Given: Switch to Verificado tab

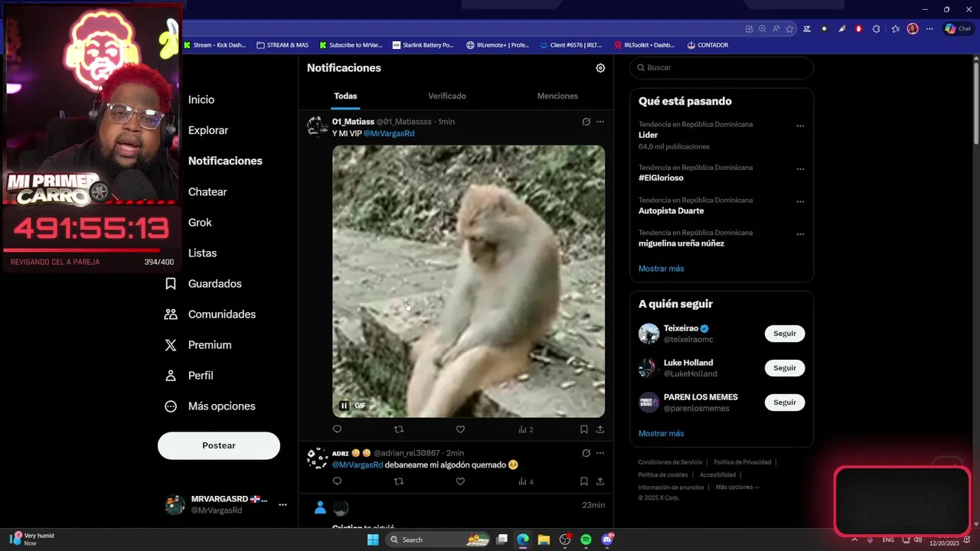Looking at the screenshot, I should pos(447,96).
